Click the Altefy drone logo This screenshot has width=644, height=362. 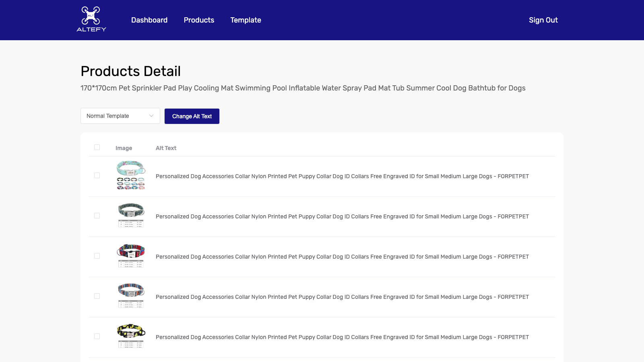(x=91, y=19)
